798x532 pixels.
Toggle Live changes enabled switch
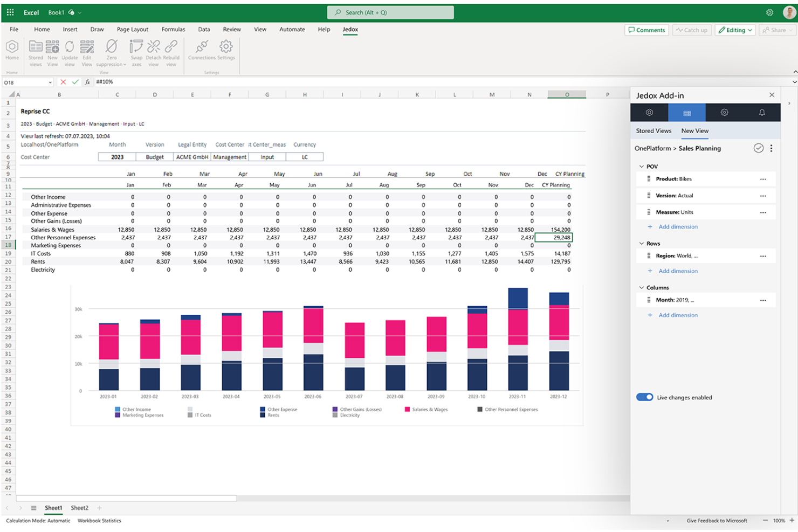point(644,397)
